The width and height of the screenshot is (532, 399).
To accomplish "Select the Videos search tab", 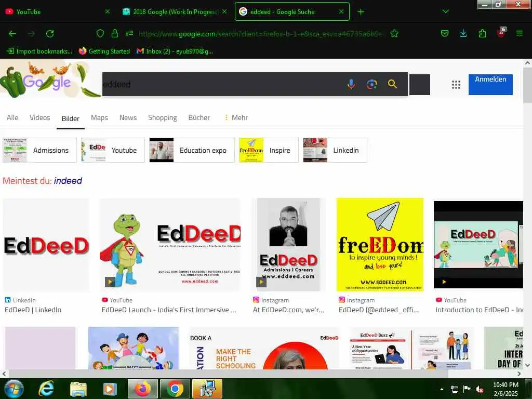I will coord(39,117).
